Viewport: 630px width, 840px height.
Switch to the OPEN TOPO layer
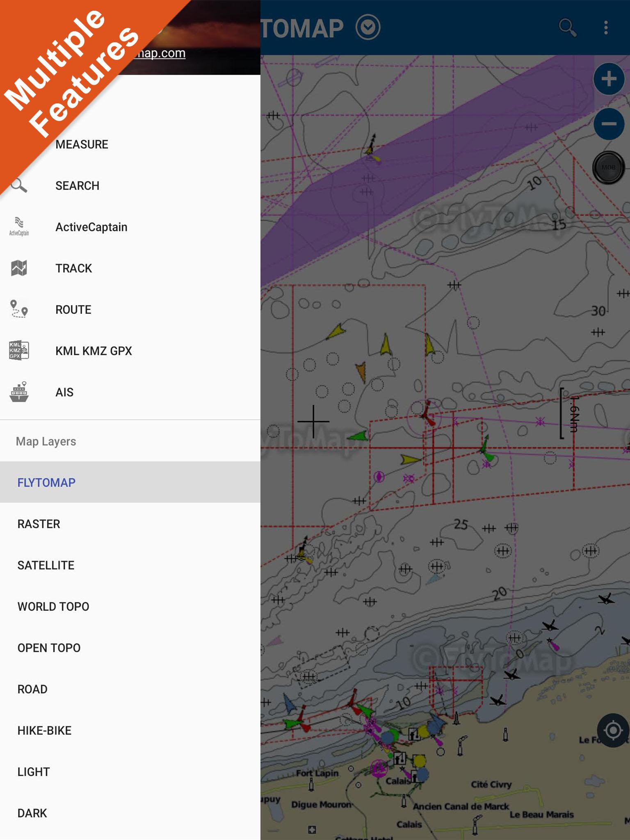tap(130, 648)
